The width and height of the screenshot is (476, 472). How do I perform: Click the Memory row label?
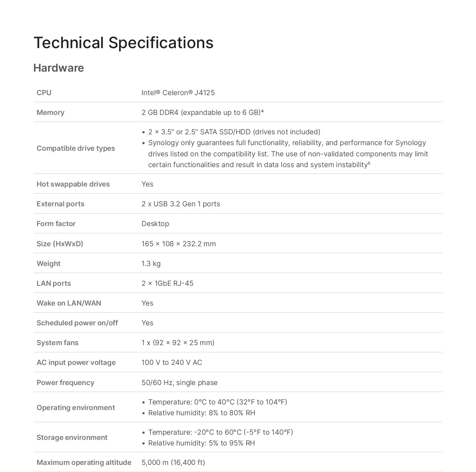[x=50, y=112]
